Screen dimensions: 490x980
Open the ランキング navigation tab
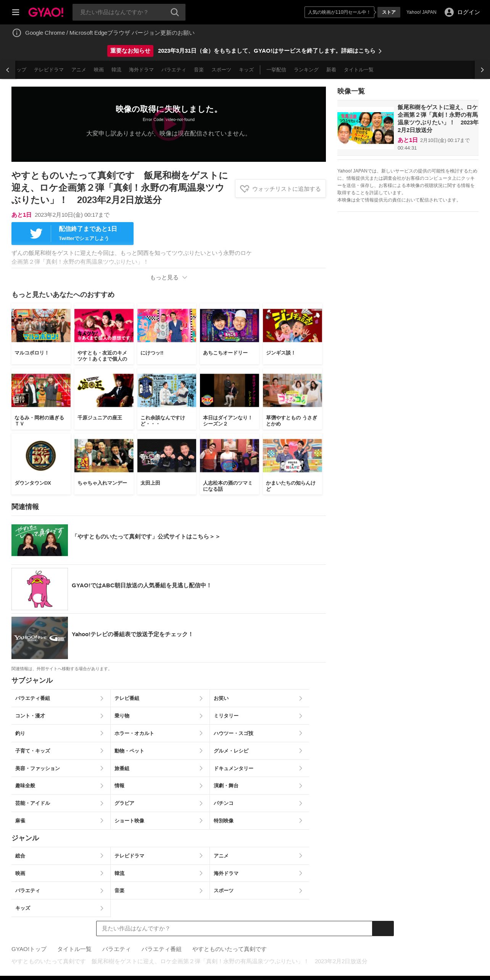click(306, 70)
